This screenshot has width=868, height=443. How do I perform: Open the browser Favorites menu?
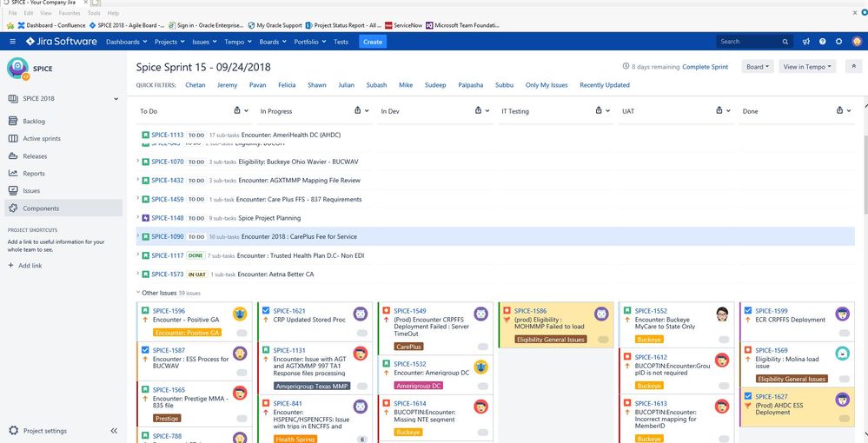69,13
